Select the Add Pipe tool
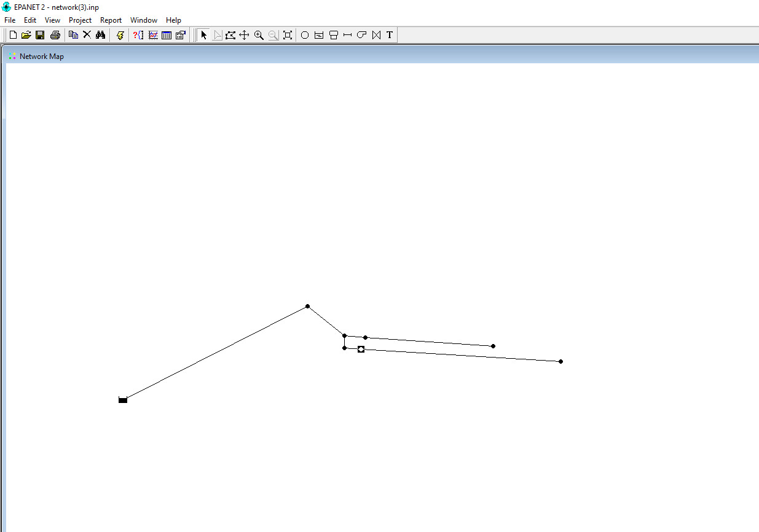 point(347,35)
